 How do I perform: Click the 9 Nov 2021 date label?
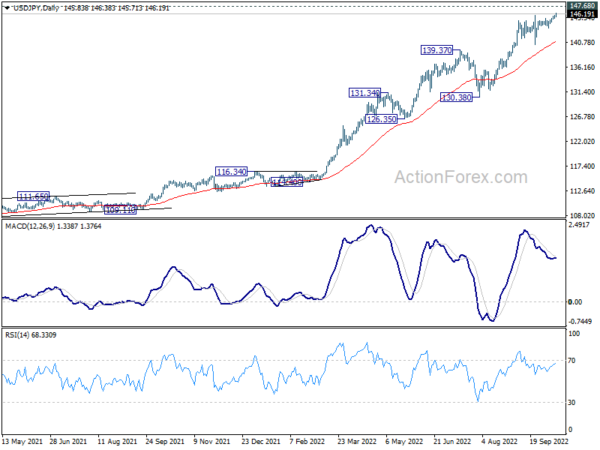[x=212, y=442]
